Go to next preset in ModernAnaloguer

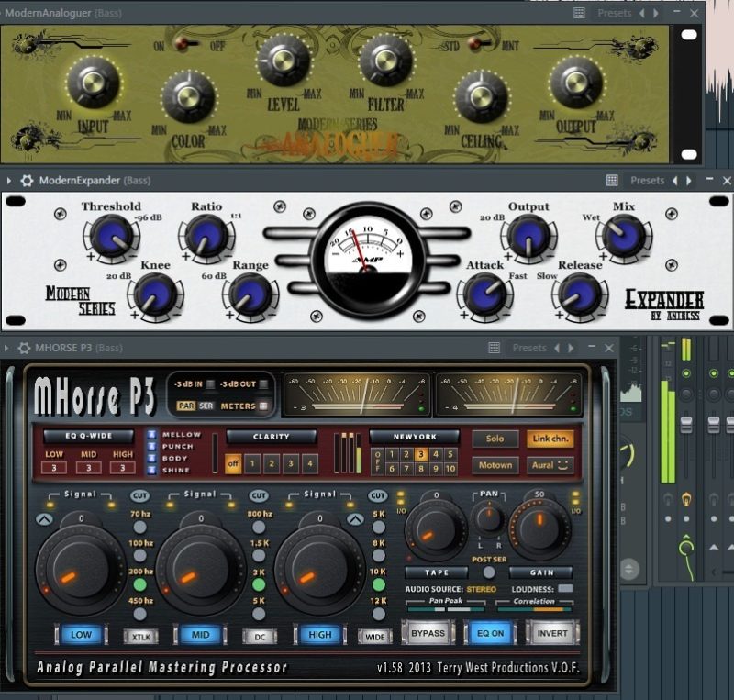point(656,13)
